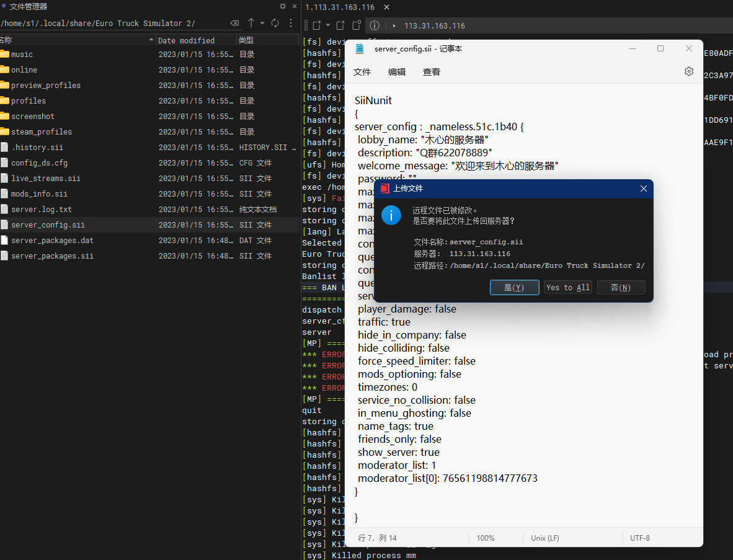Decline upload with 否(N) button

(621, 288)
